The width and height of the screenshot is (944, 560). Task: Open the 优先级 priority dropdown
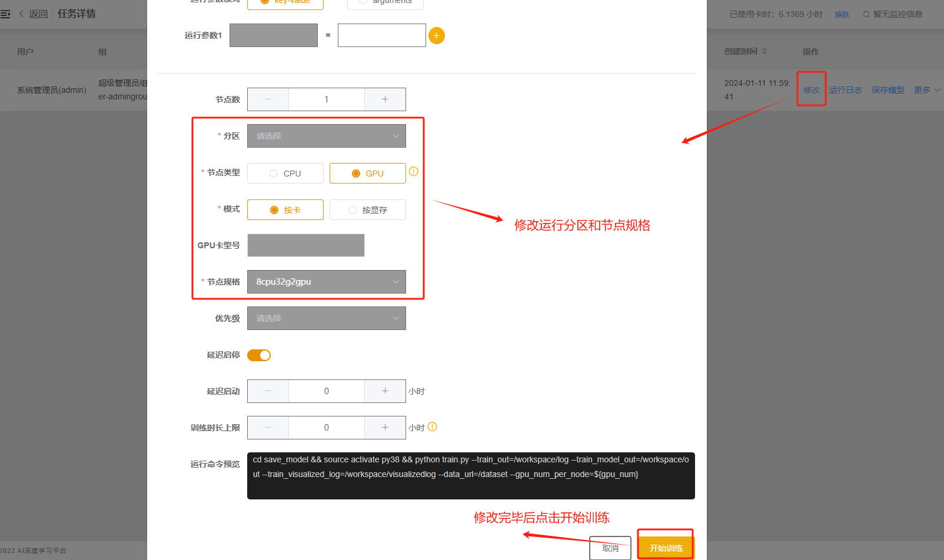tap(326, 318)
